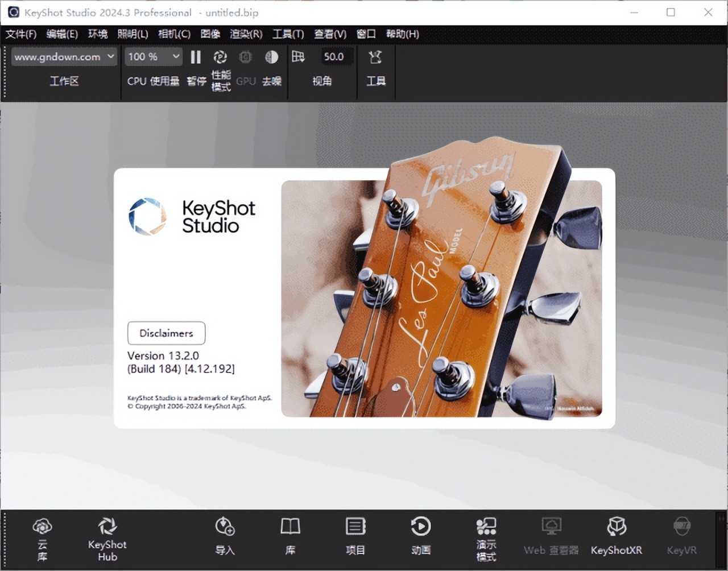Click the 工具 tools icon in ribbon
Viewport: 728px width, 571px height.
tap(375, 57)
